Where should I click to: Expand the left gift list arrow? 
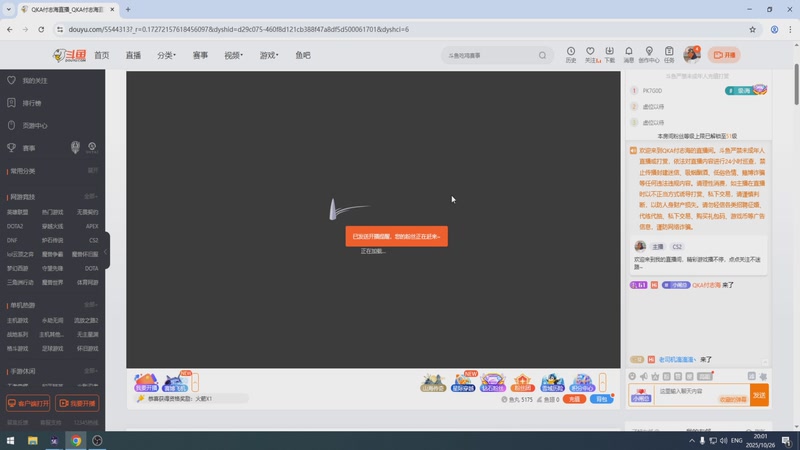coord(195,382)
